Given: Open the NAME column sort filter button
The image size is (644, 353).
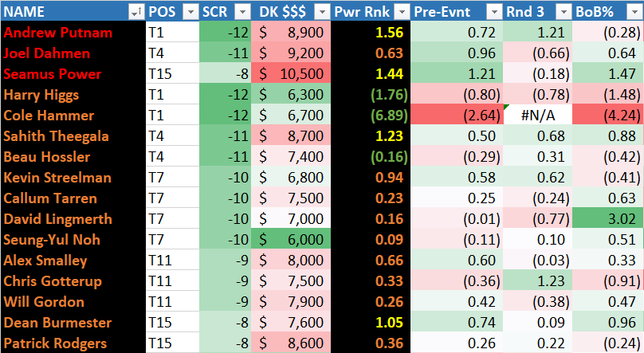Looking at the screenshot, I should pyautogui.click(x=135, y=12).
